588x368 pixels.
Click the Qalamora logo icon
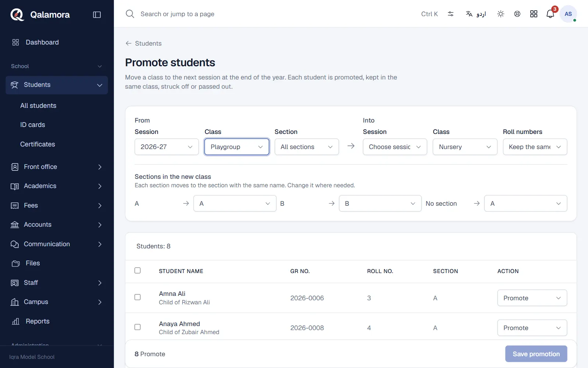[17, 15]
